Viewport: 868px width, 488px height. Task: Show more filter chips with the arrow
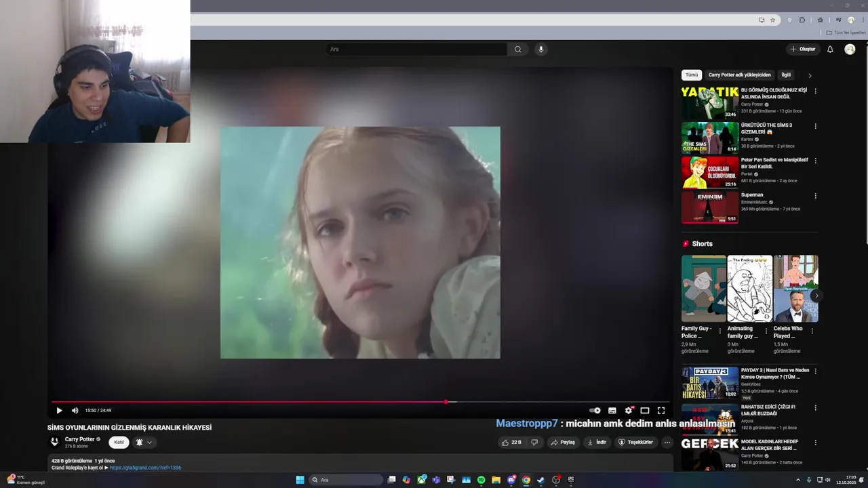(x=810, y=75)
